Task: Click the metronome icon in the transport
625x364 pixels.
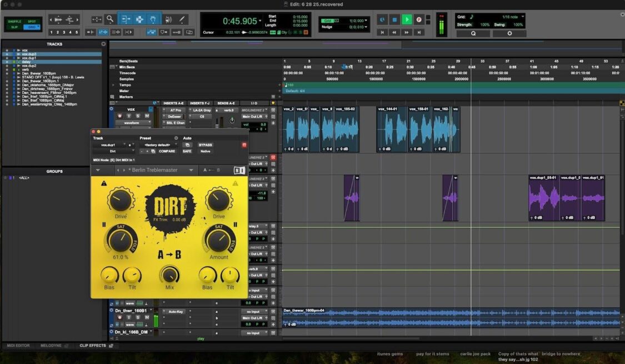Action: coord(382,19)
